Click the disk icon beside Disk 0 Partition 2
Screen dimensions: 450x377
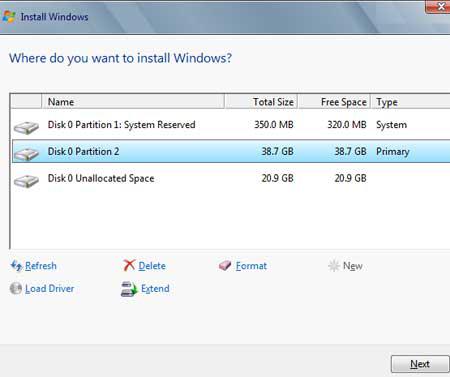pos(26,154)
